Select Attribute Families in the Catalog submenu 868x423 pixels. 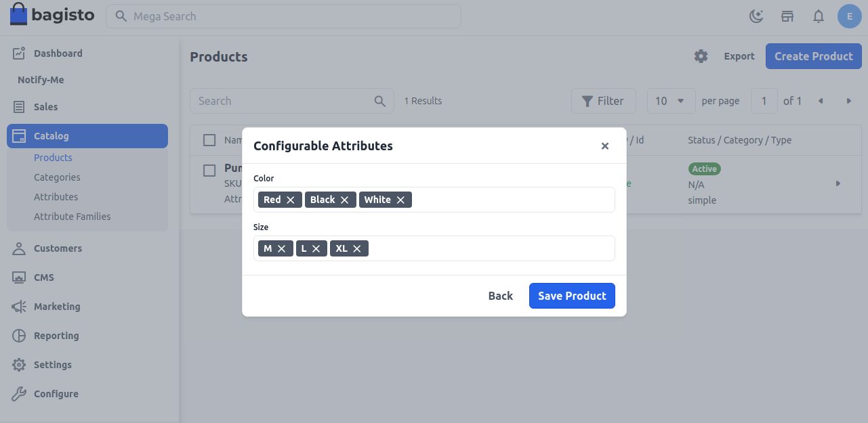point(73,216)
